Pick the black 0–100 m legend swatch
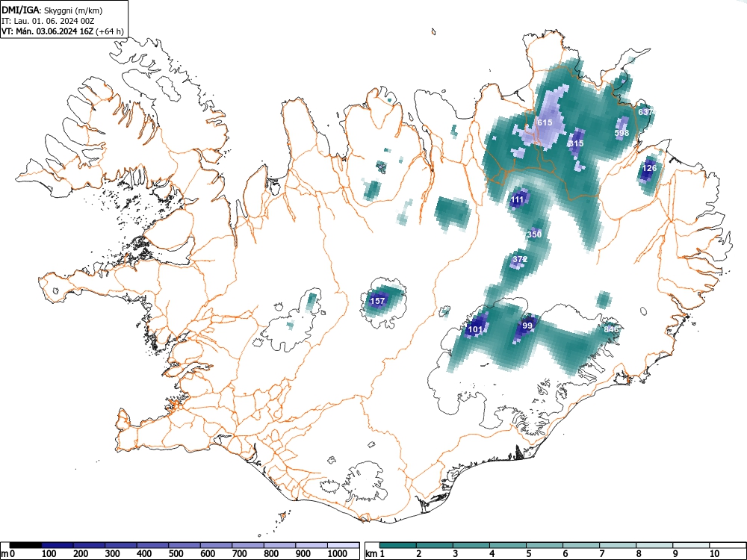The image size is (747, 560). tap(25, 545)
